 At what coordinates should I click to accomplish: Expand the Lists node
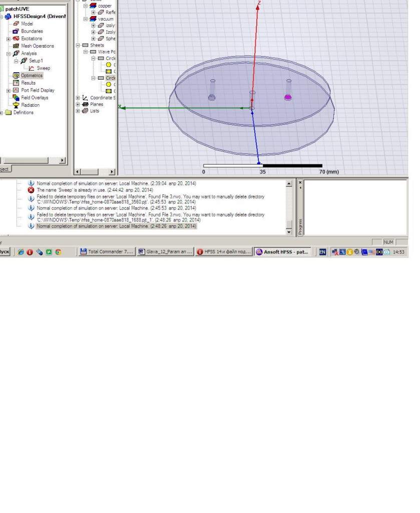[x=78, y=111]
